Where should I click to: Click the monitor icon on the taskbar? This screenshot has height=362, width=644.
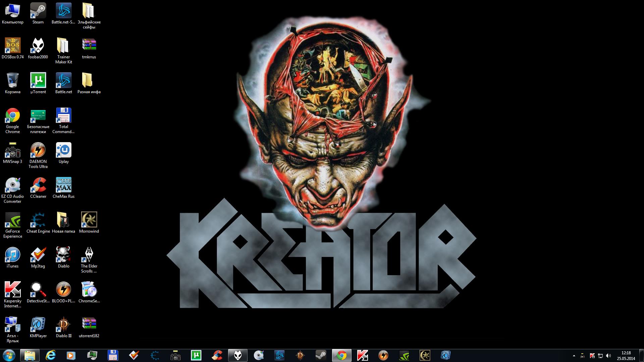point(92,355)
